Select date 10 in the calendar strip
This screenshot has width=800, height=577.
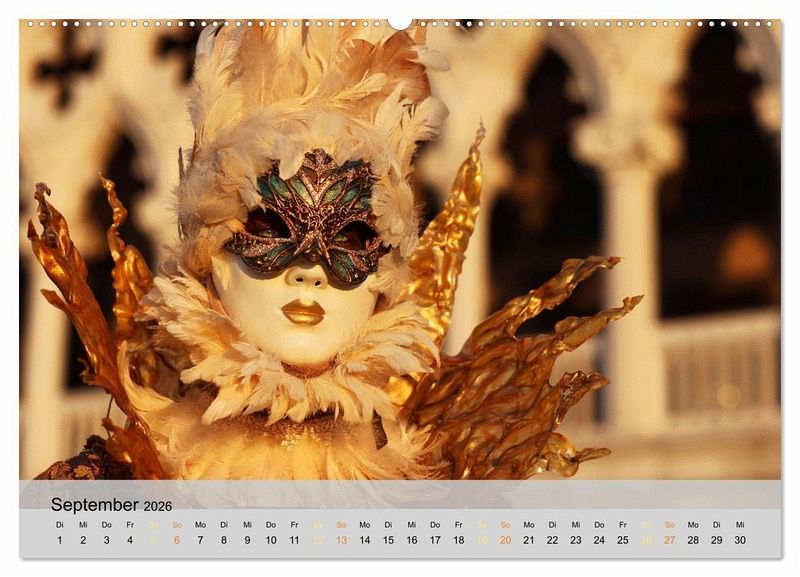[x=270, y=540]
